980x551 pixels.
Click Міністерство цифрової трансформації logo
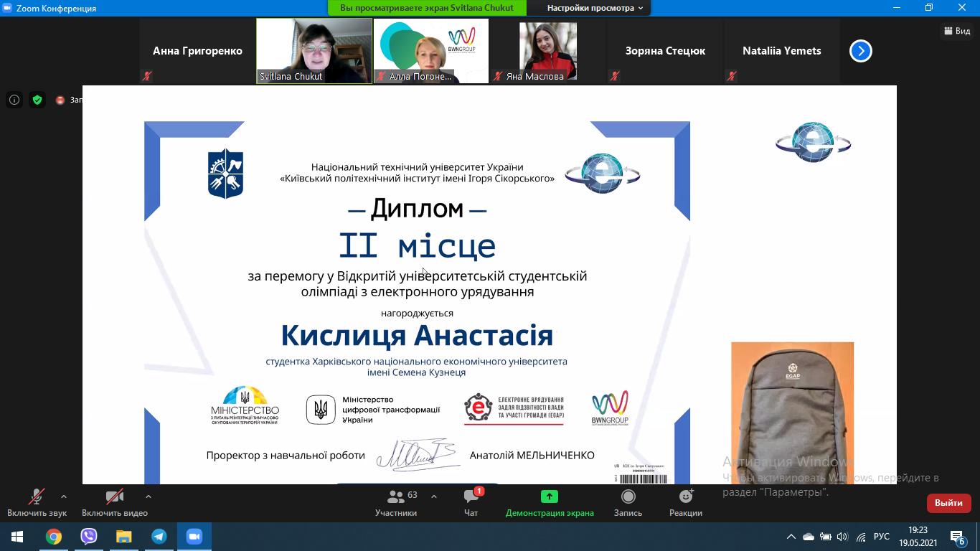coord(373,410)
